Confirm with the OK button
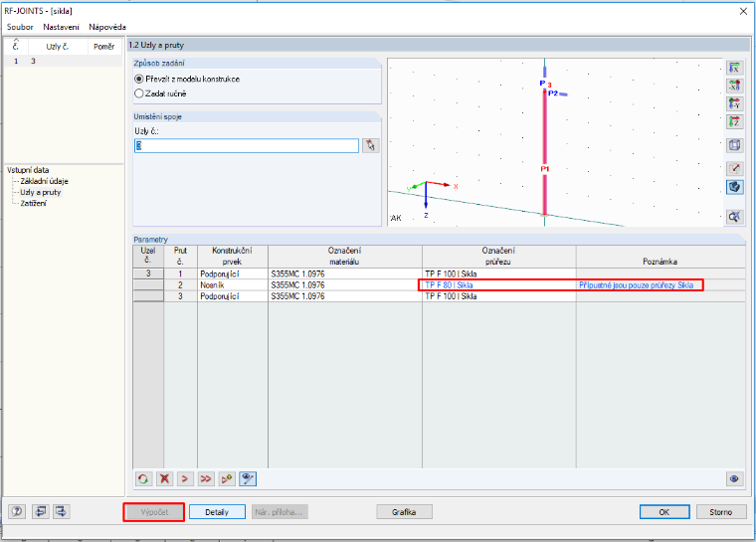The height and width of the screenshot is (542, 756). [x=664, y=512]
